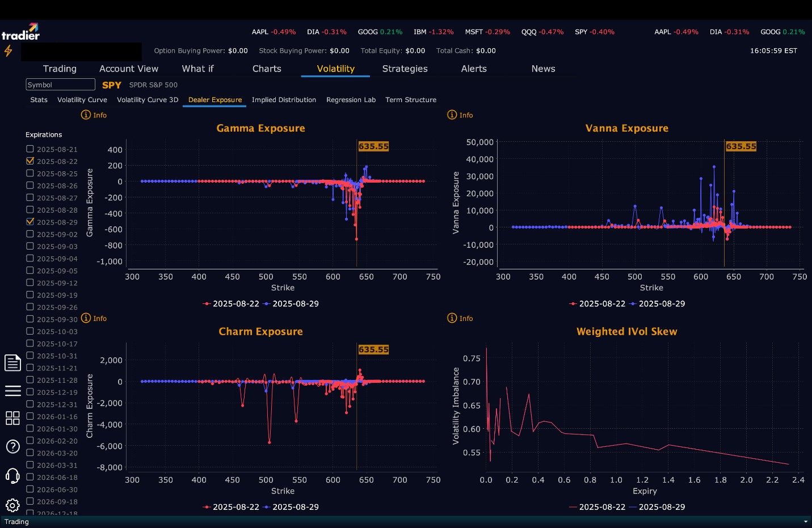The height and width of the screenshot is (528, 812).
Task: Uncheck the 2025-08-22 expiration checkbox
Action: click(x=30, y=160)
